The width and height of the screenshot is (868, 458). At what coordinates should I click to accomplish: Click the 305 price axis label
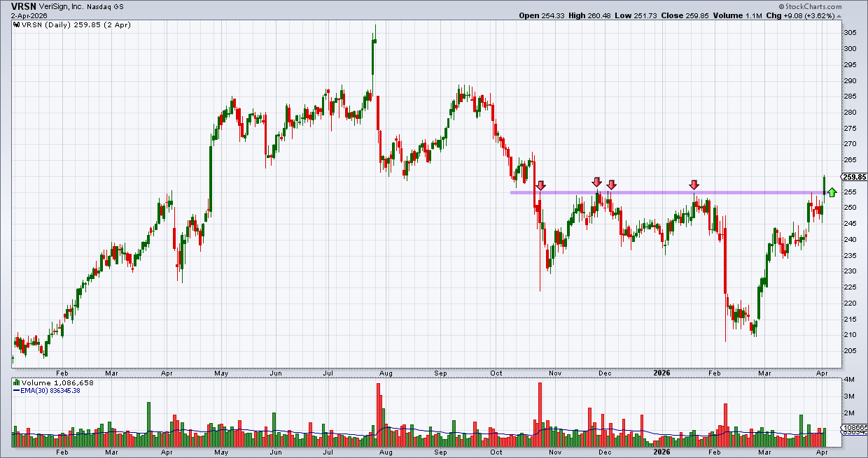click(x=850, y=33)
